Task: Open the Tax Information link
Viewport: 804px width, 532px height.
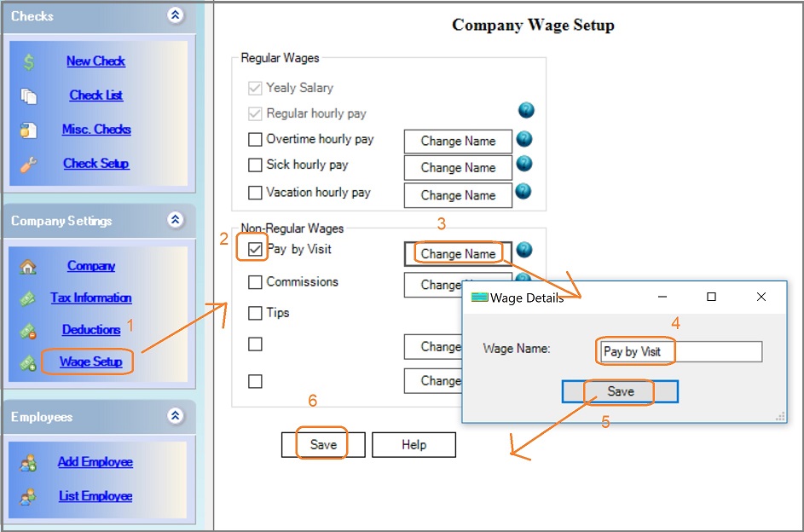Action: tap(90, 298)
